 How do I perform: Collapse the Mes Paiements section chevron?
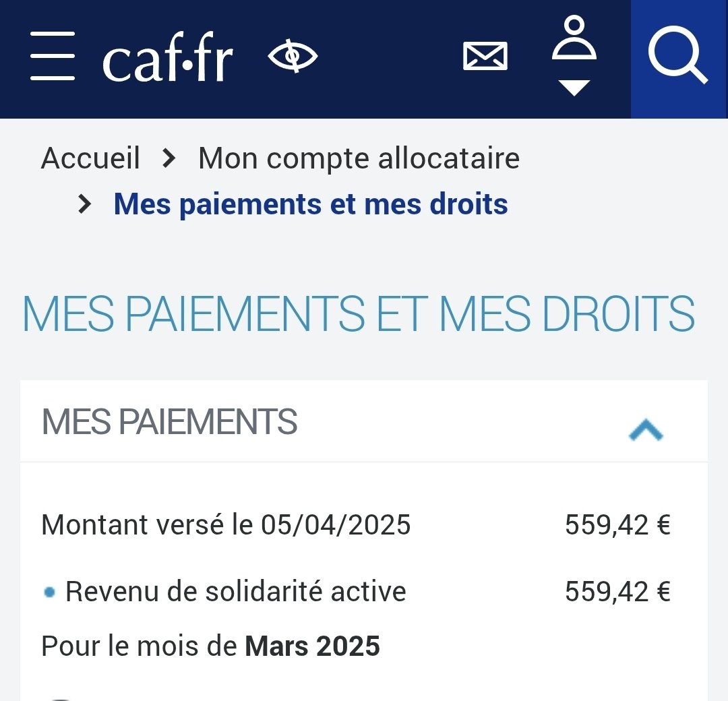(x=645, y=429)
